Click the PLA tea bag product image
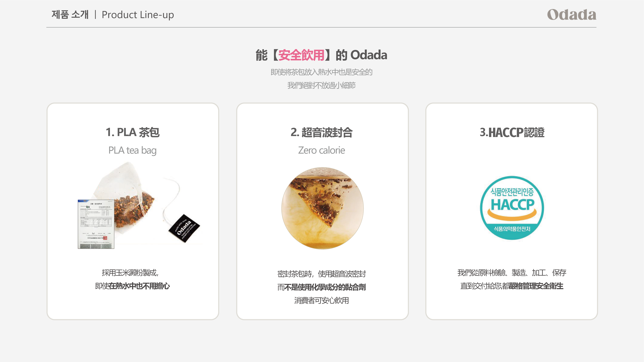Viewport: 644px width, 362px height. click(x=139, y=205)
